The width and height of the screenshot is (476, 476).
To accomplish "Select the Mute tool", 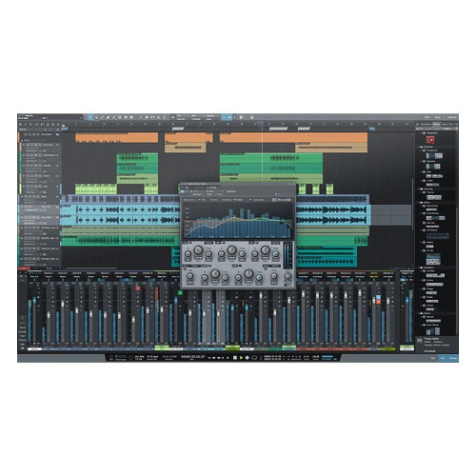I will 120,117.
